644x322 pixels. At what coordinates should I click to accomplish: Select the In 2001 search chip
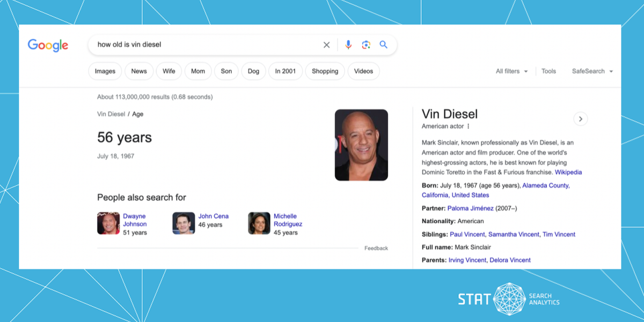[285, 71]
